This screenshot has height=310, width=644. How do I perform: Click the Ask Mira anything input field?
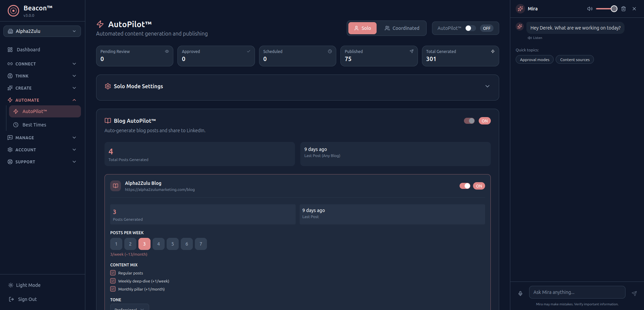(577, 292)
